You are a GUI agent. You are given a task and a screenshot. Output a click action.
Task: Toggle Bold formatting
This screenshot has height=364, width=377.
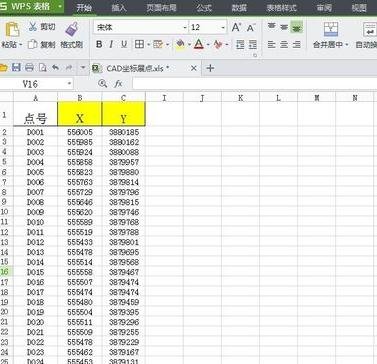[99, 44]
